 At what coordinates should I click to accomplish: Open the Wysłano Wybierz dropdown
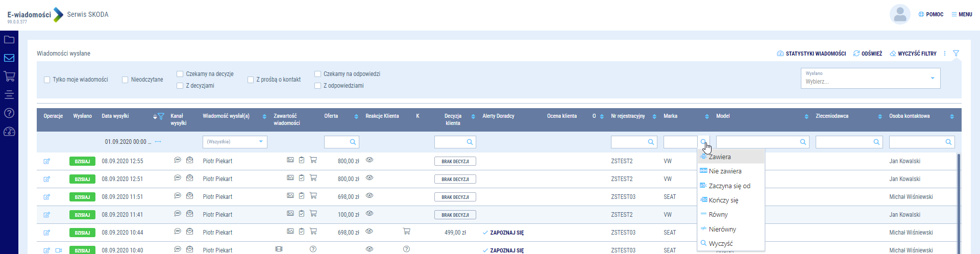point(870,79)
